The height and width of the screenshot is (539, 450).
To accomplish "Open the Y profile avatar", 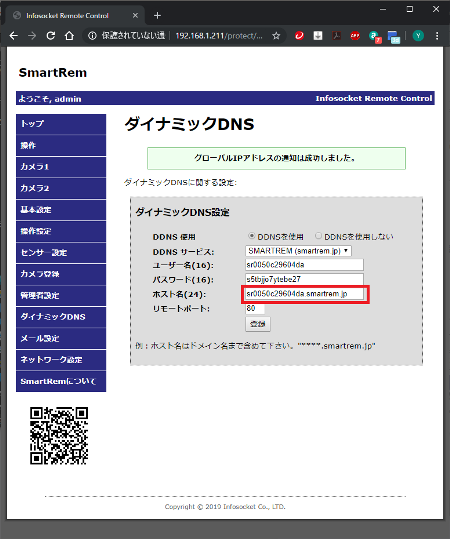I will click(418, 35).
